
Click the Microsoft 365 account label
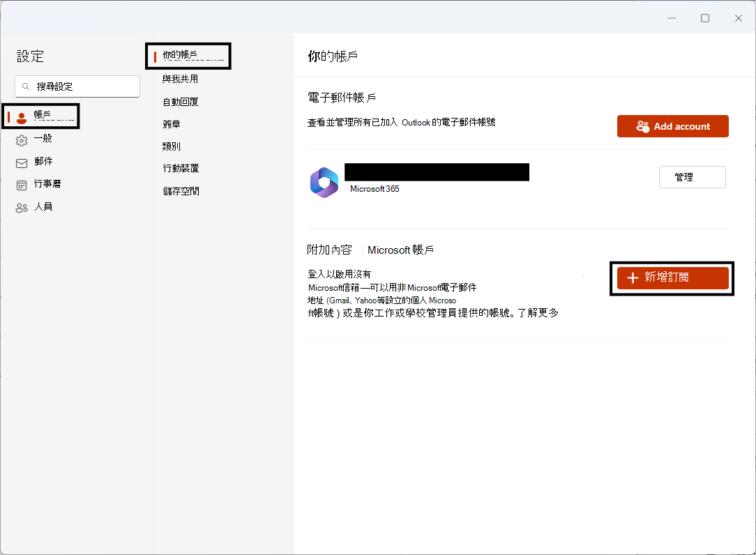tap(375, 189)
